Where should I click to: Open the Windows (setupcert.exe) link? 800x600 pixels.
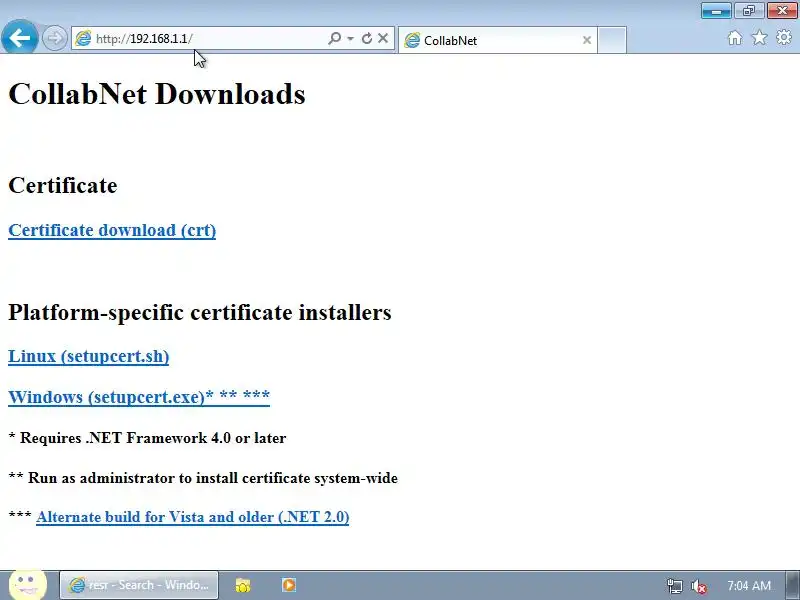click(x=139, y=396)
